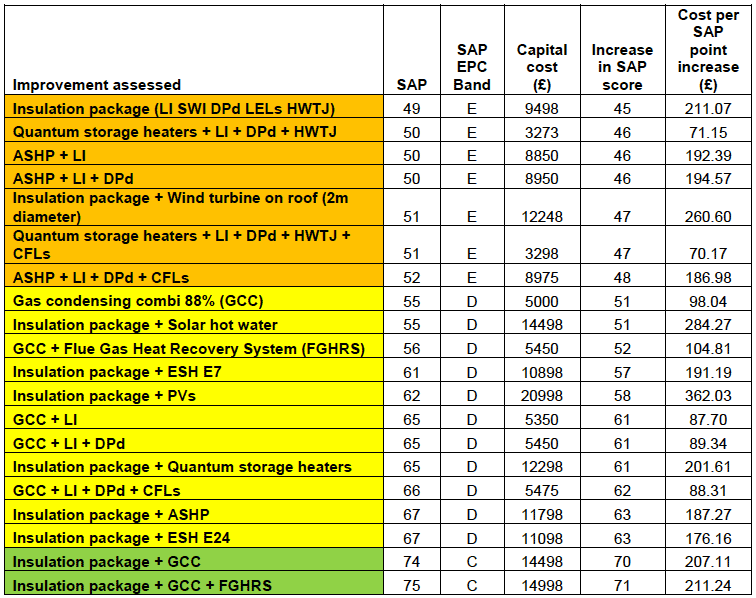The height and width of the screenshot is (598, 756).
Task: Select the 'ASHP + LI' row label
Action: 49,156
